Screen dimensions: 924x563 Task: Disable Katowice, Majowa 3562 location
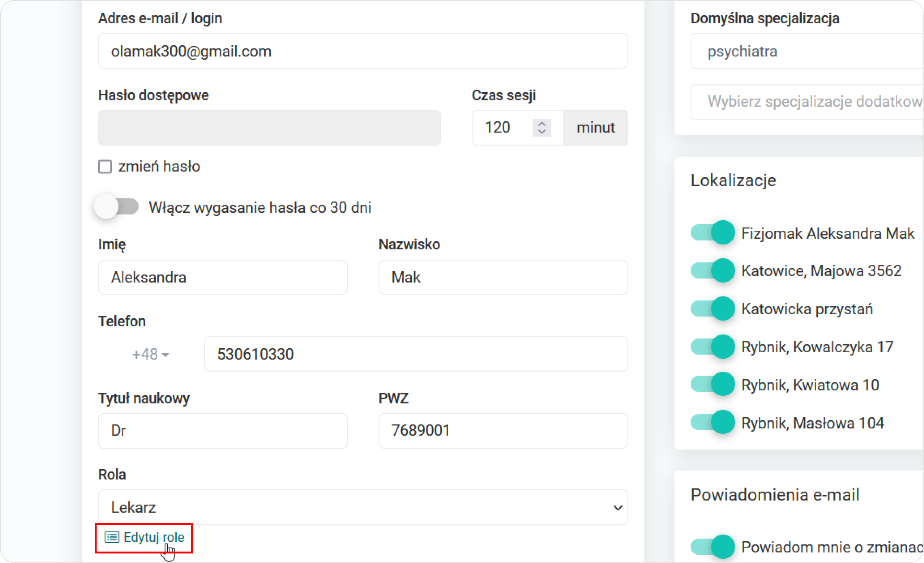[712, 270]
